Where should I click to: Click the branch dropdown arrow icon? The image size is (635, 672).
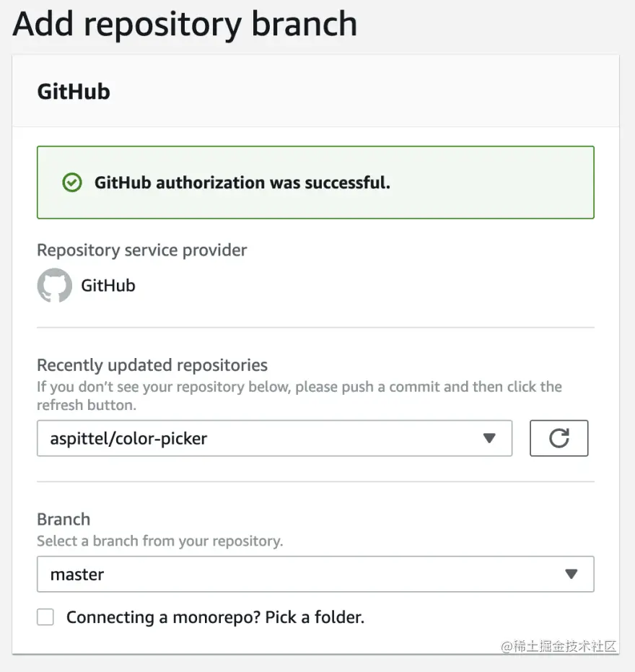571,574
